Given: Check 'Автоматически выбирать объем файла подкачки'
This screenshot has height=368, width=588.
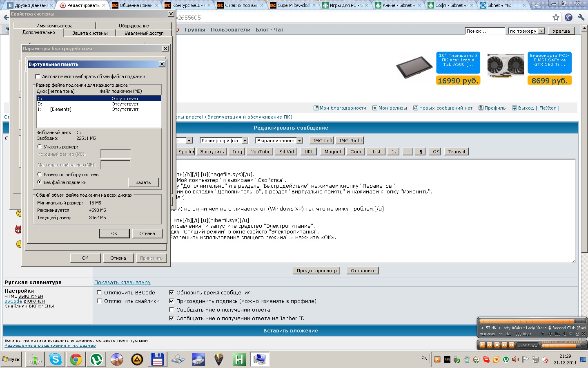Looking at the screenshot, I should [x=38, y=76].
